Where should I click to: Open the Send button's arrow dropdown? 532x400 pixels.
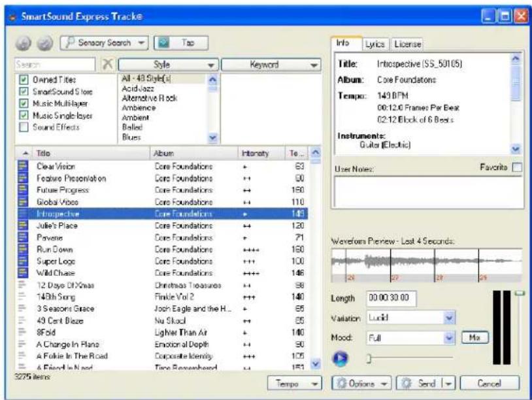448,384
